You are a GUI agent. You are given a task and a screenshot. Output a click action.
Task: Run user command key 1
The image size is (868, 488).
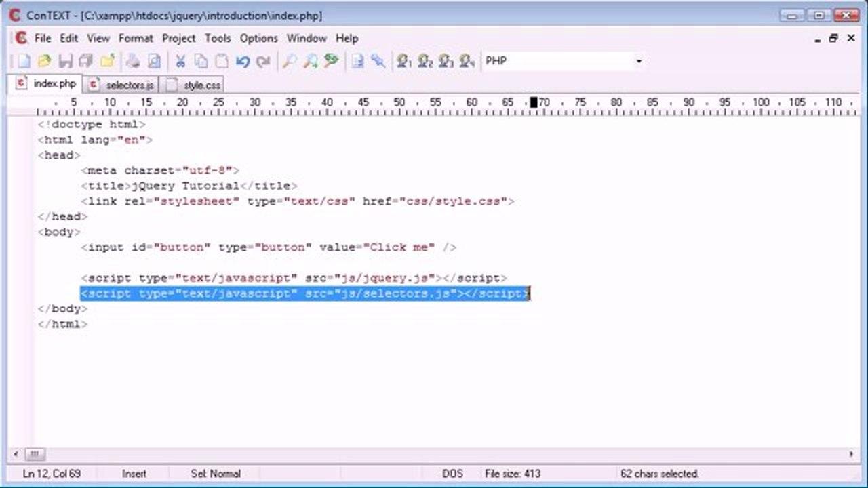[405, 61]
